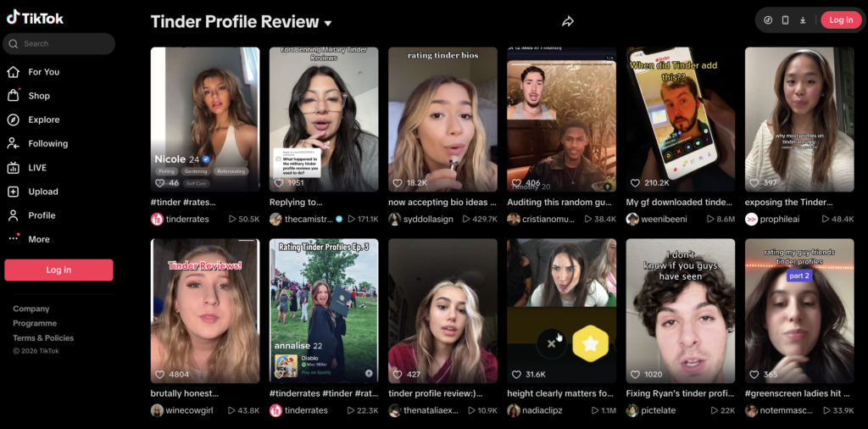868x429 pixels.
Task: Expand the Programme footer section
Action: pos(35,323)
